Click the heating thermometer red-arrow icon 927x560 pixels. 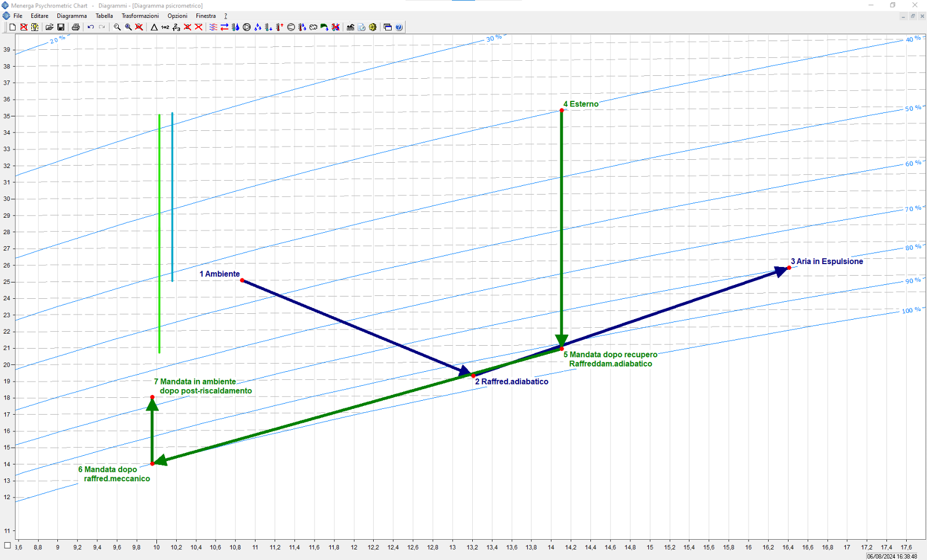pos(280,27)
